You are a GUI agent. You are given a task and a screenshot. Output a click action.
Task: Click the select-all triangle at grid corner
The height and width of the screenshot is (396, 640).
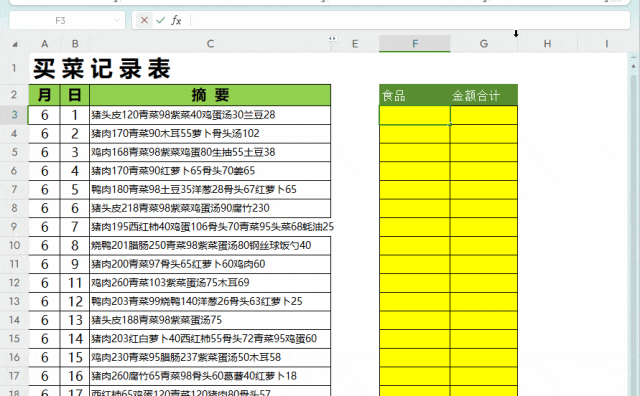coord(15,44)
